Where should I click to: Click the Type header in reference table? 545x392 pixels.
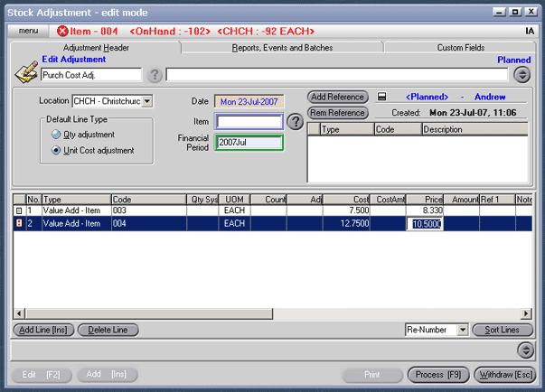tap(347, 129)
